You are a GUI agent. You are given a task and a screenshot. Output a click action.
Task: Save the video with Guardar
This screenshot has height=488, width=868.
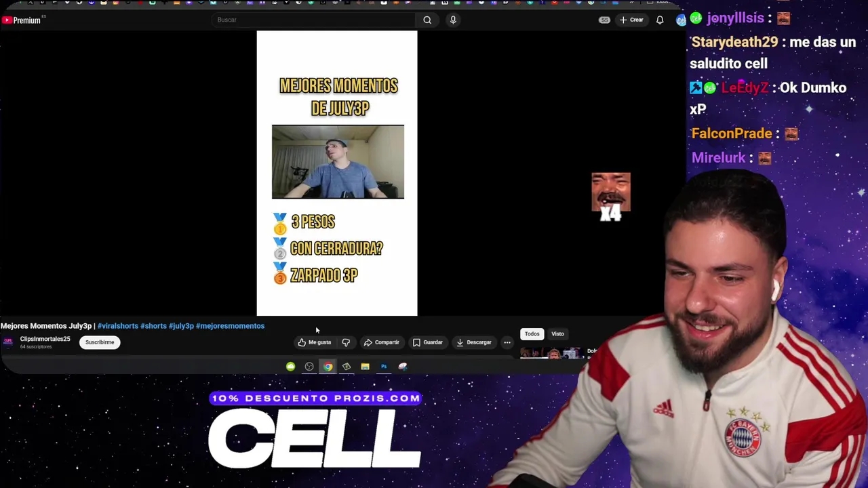(x=427, y=342)
